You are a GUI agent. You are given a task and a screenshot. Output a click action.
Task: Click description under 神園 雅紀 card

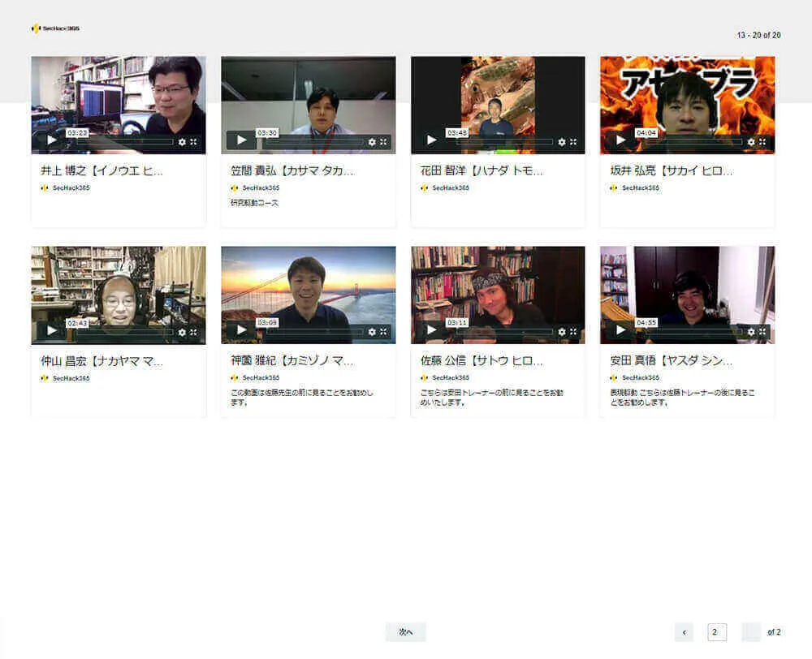(x=302, y=398)
